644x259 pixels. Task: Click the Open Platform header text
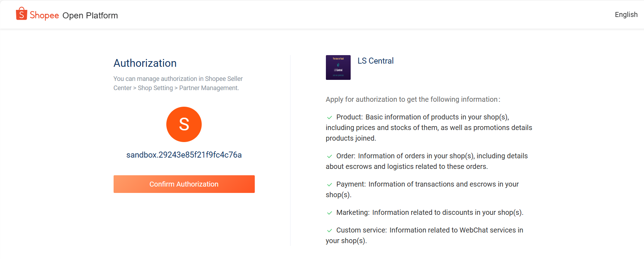pyautogui.click(x=90, y=16)
